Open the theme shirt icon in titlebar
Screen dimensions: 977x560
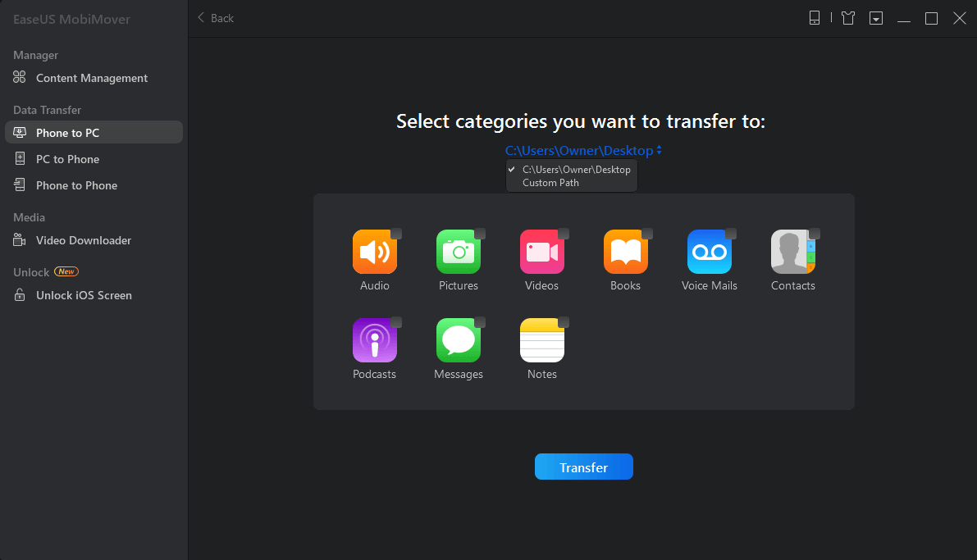pos(847,17)
